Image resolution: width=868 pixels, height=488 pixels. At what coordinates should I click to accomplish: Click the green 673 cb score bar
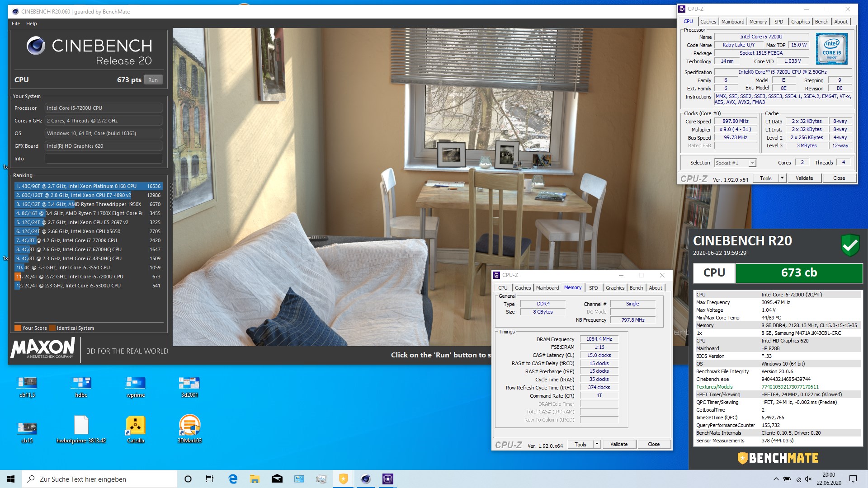tap(799, 273)
